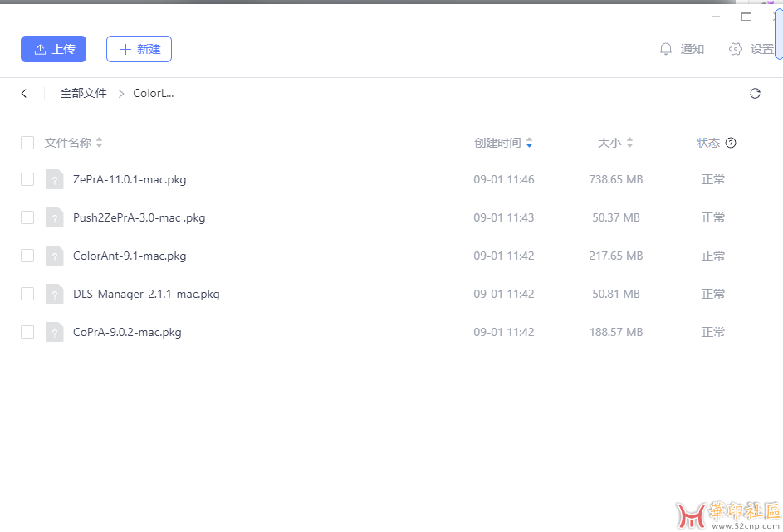Click the 09-01 11:46 creation time
The image size is (783, 532).
point(504,179)
